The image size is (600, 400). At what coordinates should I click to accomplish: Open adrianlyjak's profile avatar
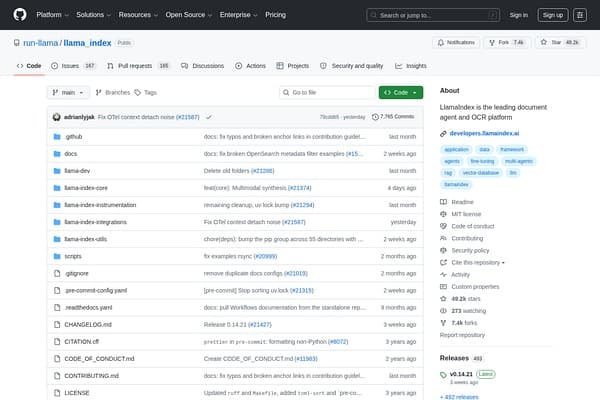click(x=57, y=117)
